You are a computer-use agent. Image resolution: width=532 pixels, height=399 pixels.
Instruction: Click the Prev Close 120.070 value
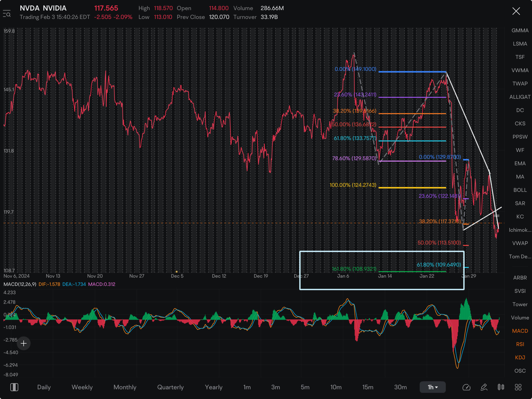point(219,17)
